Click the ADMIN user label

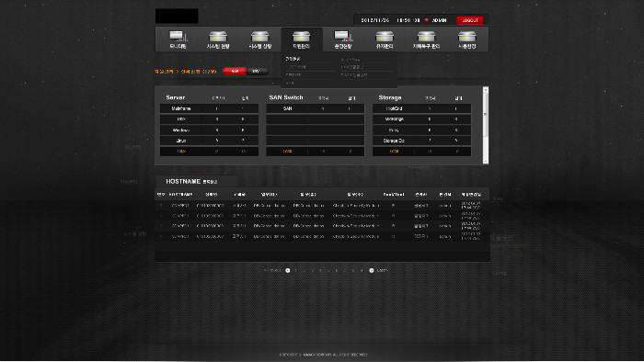tap(439, 20)
